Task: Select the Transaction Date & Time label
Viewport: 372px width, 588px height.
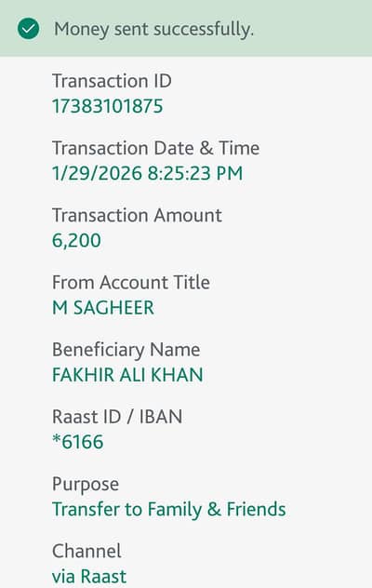Action: click(155, 148)
